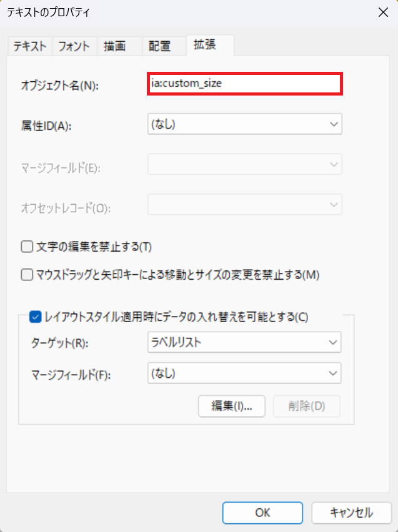Click the greyed-out マージフィールド(E) dropdown
398x532 pixels.
click(x=244, y=165)
